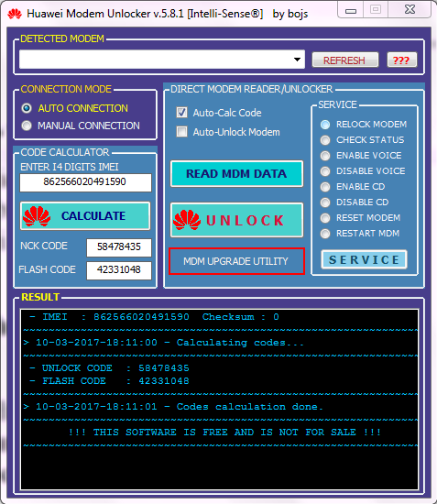
Task: Click the CALCULATE button
Action: pyautogui.click(x=85, y=215)
